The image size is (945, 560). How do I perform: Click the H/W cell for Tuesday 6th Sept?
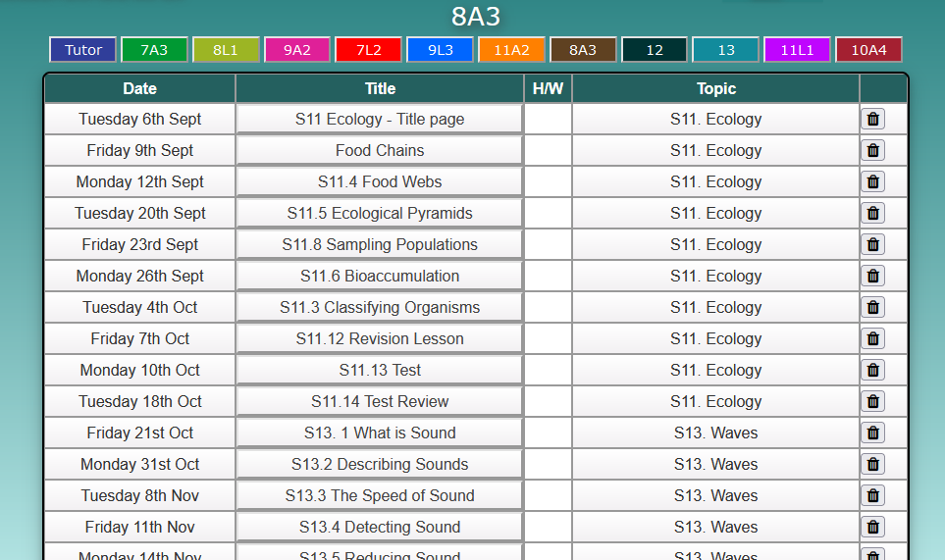[548, 120]
